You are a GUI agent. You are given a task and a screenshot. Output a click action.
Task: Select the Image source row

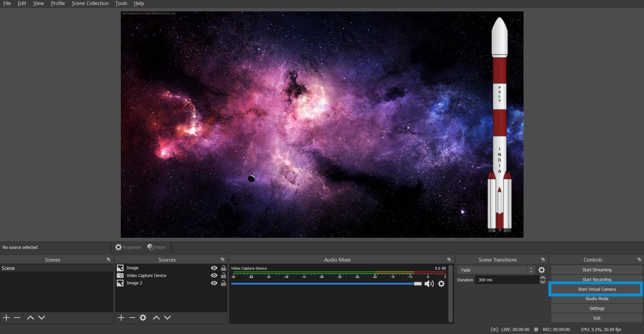point(171,268)
